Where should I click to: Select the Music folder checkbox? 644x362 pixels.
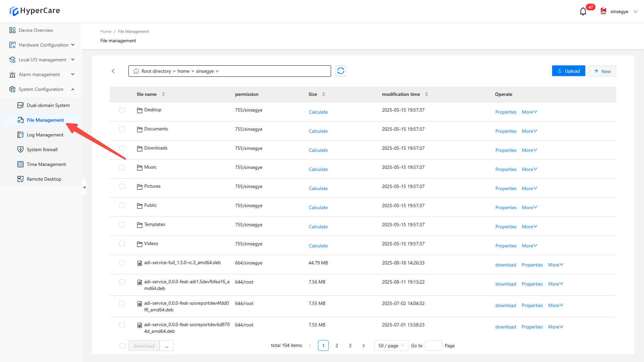(x=122, y=167)
